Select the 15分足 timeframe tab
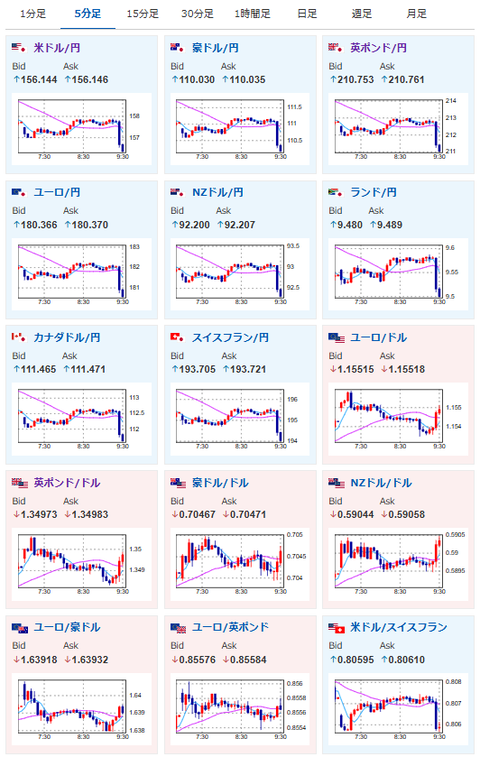 click(x=142, y=14)
